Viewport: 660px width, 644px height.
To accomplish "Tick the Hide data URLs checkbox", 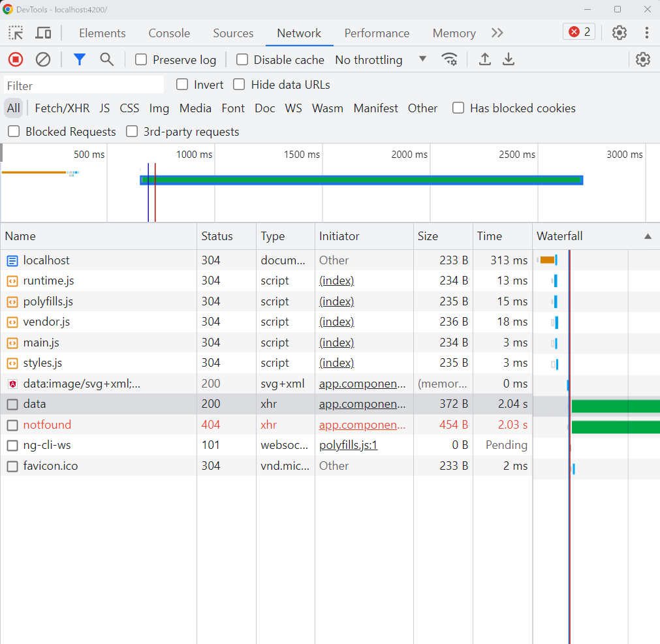I will pos(240,85).
